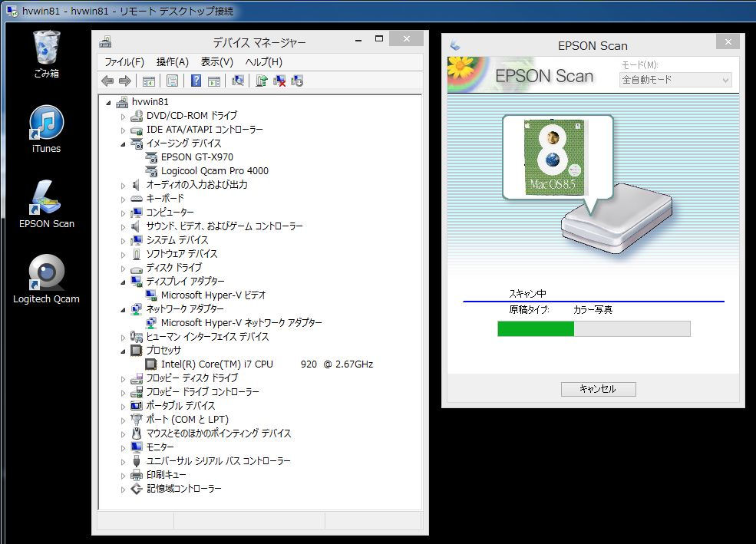Toggle the action pane toolbar icon

(214, 81)
